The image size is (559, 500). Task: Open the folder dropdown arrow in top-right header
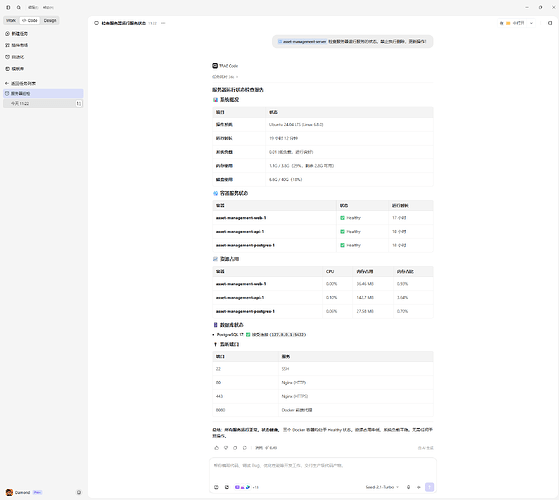point(531,23)
